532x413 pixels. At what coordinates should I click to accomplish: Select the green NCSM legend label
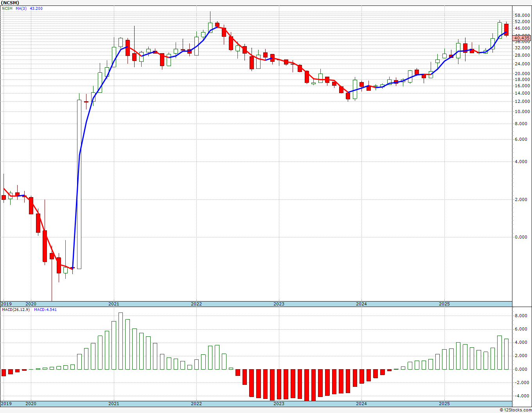click(x=7, y=8)
